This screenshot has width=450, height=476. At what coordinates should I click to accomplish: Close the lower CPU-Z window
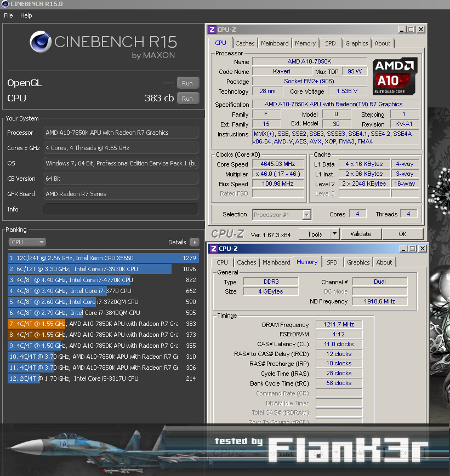tap(423, 249)
